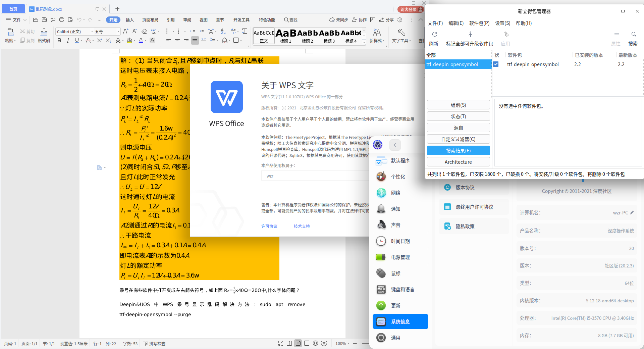Decrease paragraph indent in WPS ribbon

193,31
